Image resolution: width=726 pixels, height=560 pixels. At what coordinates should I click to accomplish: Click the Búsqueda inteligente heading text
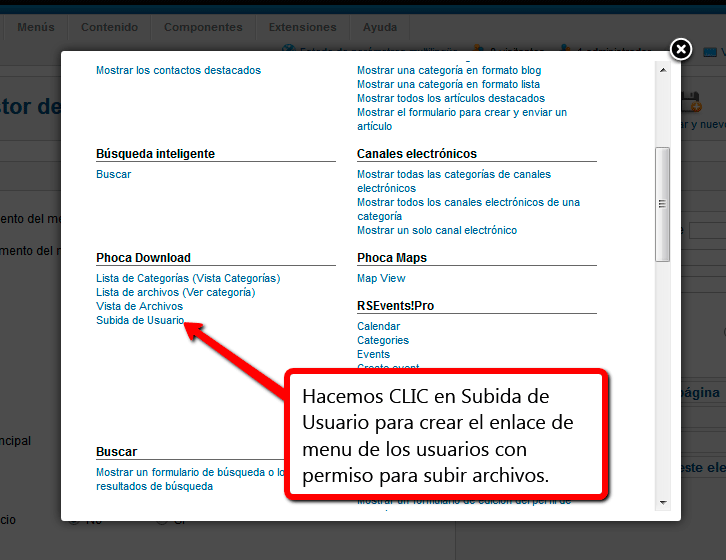pyautogui.click(x=155, y=154)
